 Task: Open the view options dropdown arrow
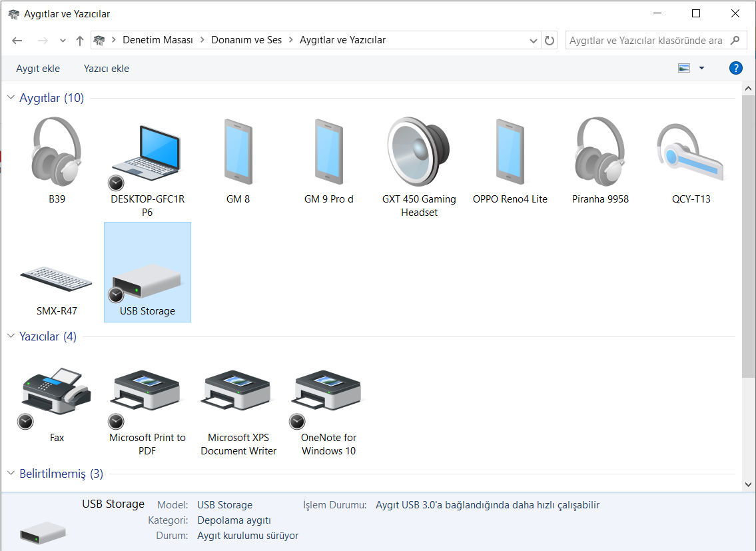click(x=701, y=68)
